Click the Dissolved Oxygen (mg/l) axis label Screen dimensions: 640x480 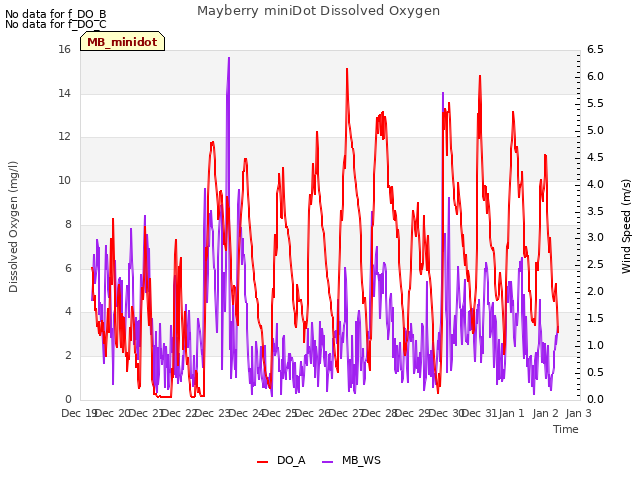[13, 227]
